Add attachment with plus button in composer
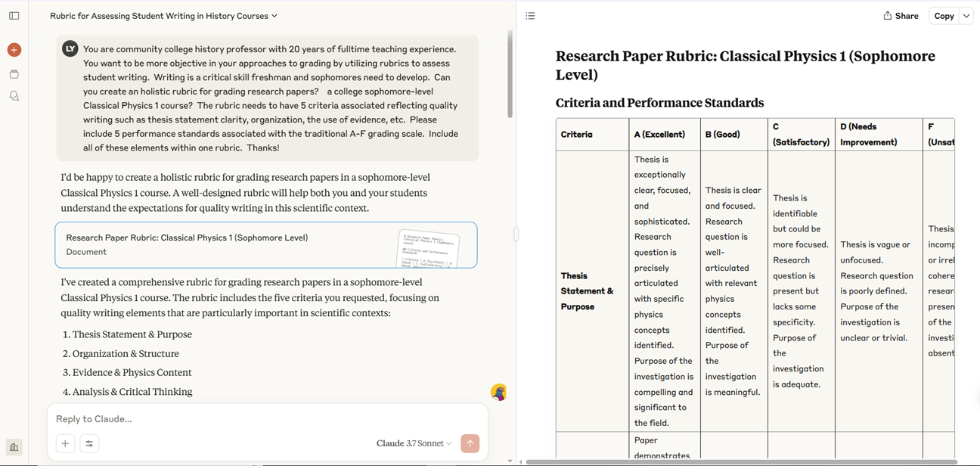This screenshot has width=980, height=466. click(65, 443)
